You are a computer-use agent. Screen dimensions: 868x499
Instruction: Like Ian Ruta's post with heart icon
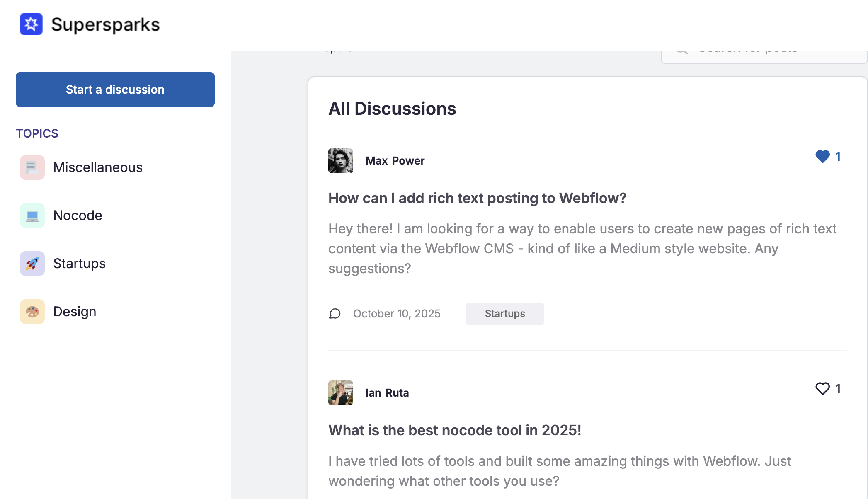click(x=822, y=389)
